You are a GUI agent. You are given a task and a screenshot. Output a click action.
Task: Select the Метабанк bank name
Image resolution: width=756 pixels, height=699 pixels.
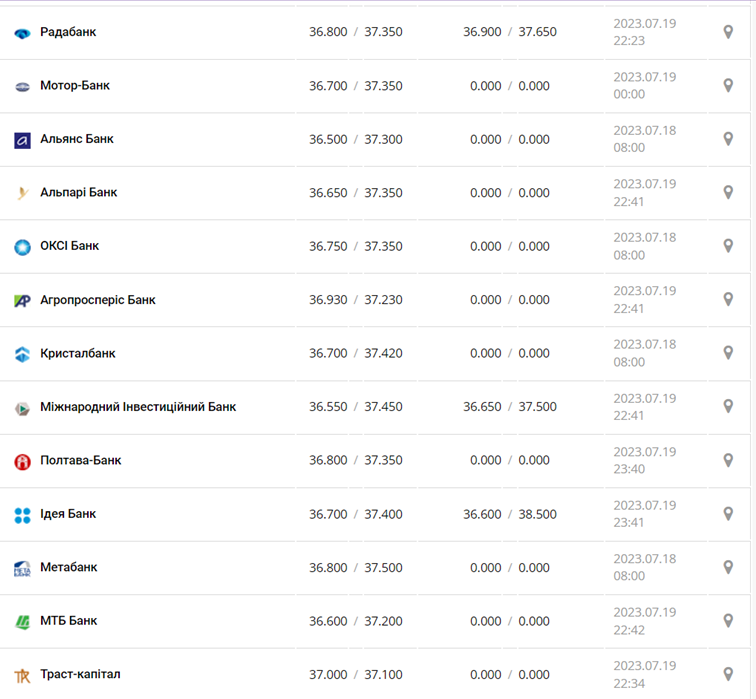tap(69, 567)
